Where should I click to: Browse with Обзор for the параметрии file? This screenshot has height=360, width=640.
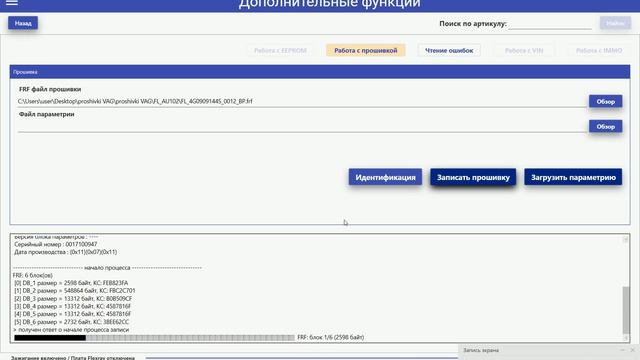click(605, 127)
